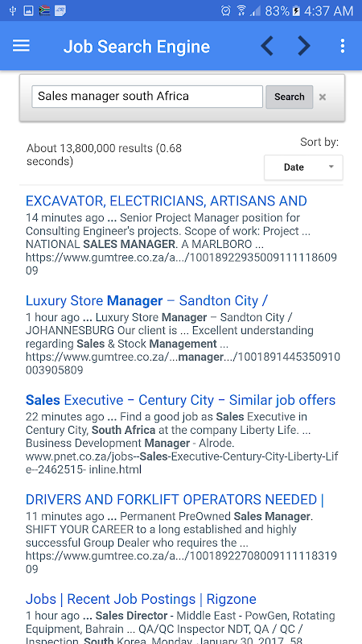Image resolution: width=362 pixels, height=644 pixels.
Task: Click the About 13,800,000 results text
Action: (x=104, y=155)
